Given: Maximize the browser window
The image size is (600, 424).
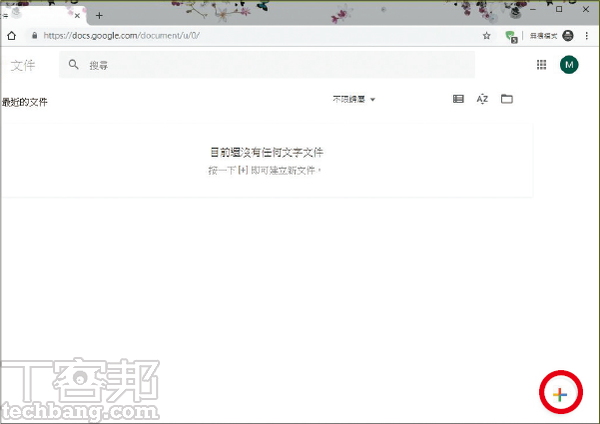Looking at the screenshot, I should [559, 9].
